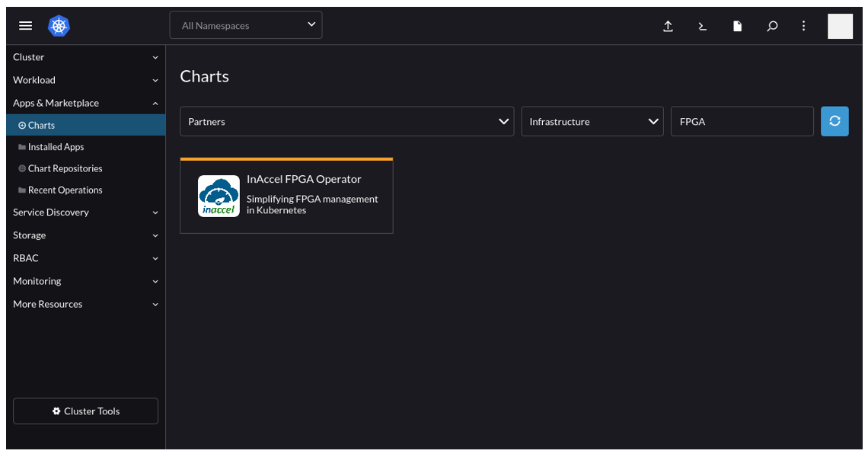Refresh the charts list
The image size is (868, 457).
834,121
